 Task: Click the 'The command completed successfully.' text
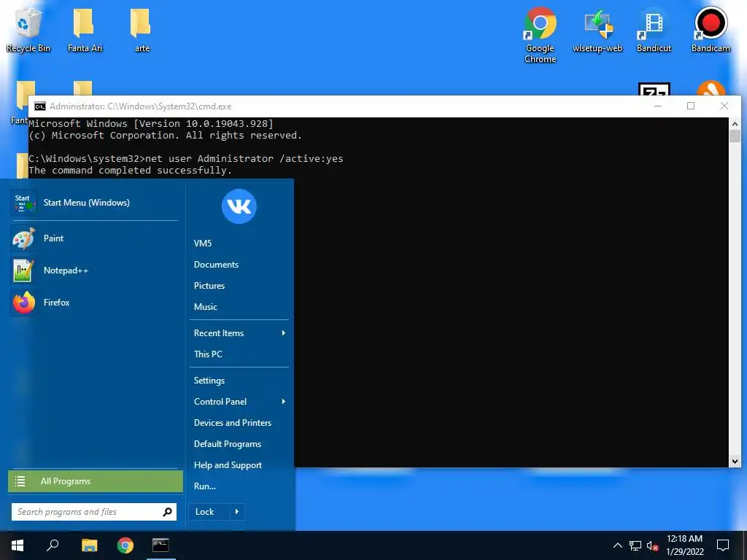pyautogui.click(x=130, y=171)
